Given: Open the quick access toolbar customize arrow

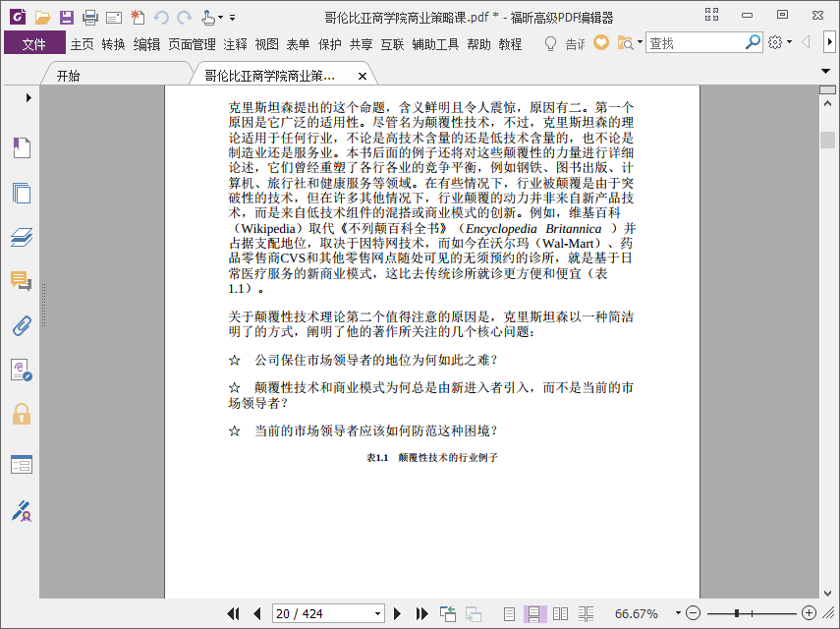Looking at the screenshot, I should point(233,18).
